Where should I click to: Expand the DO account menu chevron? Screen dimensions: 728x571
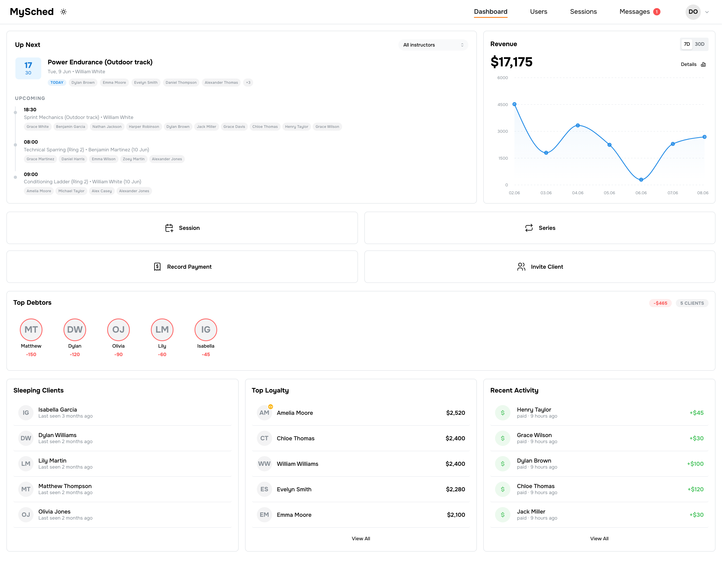pos(713,12)
